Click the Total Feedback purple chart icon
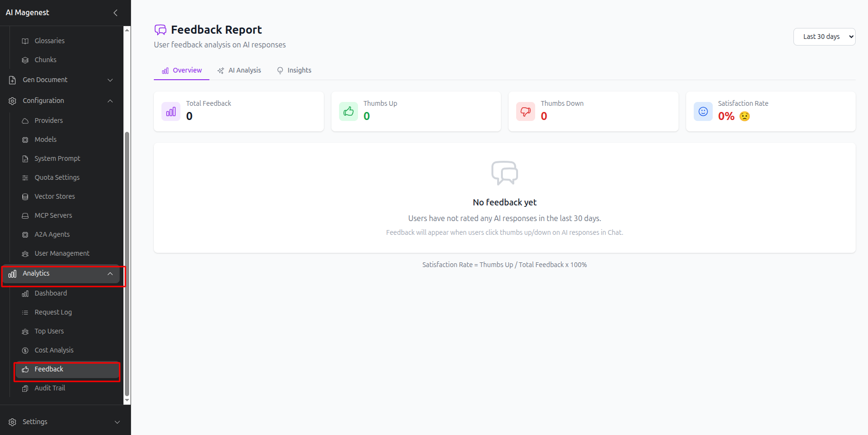Image resolution: width=868 pixels, height=435 pixels. click(171, 111)
